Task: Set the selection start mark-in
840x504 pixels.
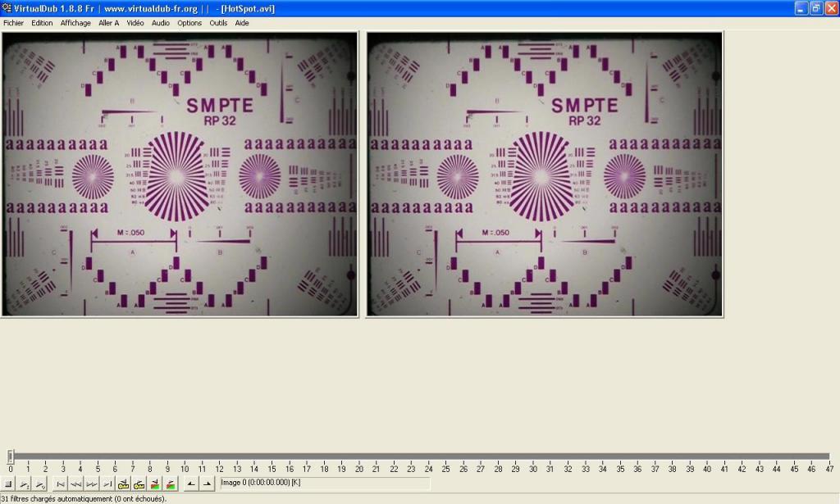Action: [x=190, y=484]
